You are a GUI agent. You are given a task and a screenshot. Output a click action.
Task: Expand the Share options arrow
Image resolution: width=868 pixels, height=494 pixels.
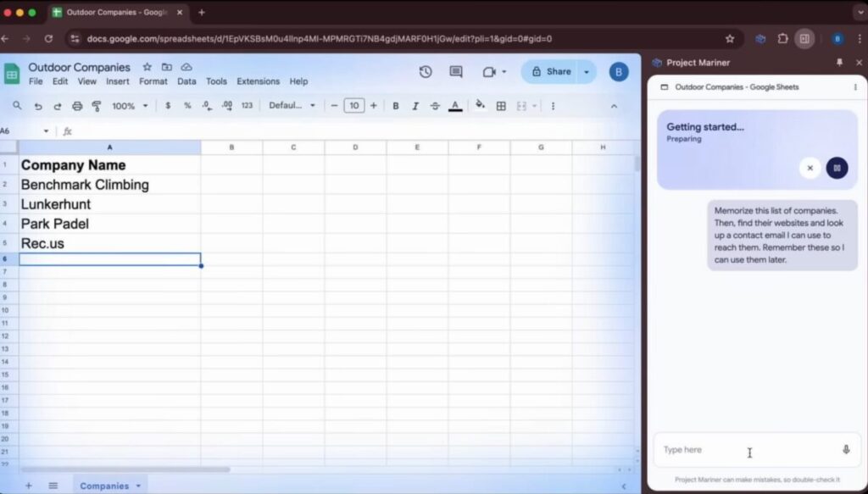pyautogui.click(x=587, y=72)
